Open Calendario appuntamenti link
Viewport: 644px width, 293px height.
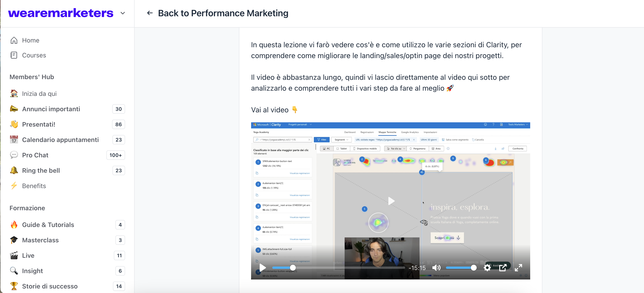pos(60,140)
